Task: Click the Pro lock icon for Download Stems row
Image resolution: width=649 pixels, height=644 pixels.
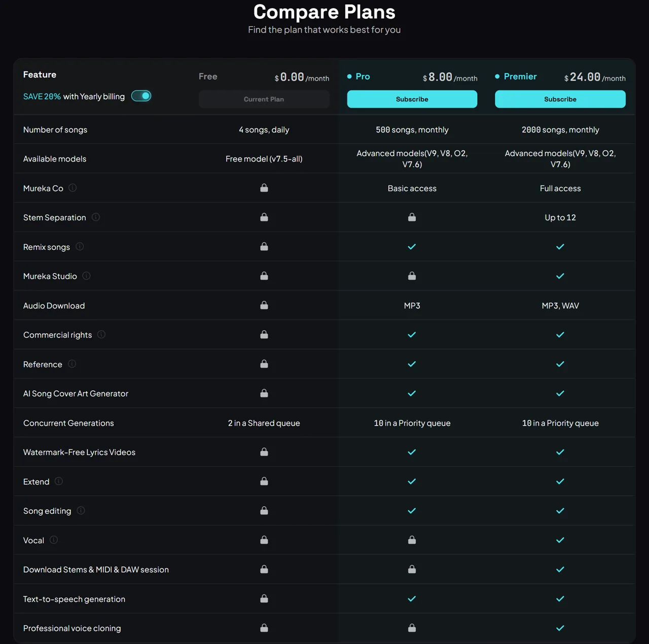Action: (412, 570)
